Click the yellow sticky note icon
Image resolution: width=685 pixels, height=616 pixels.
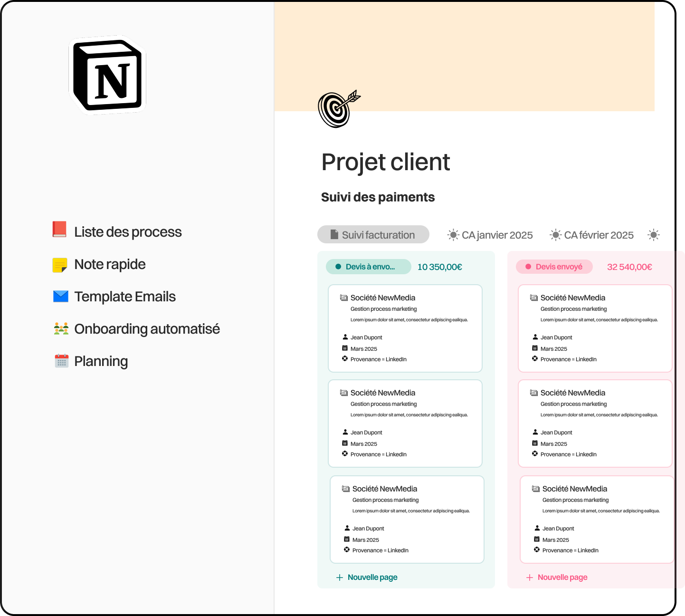pos(60,265)
